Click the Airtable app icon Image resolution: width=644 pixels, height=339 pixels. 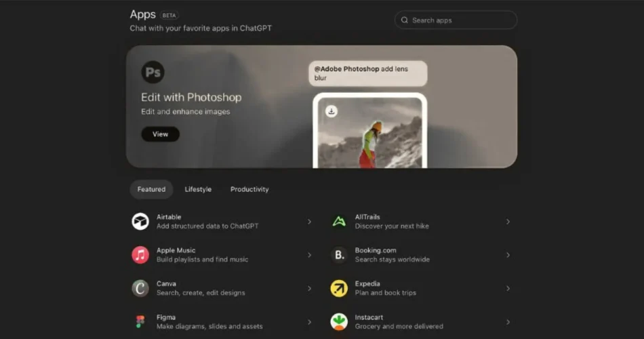pos(140,222)
